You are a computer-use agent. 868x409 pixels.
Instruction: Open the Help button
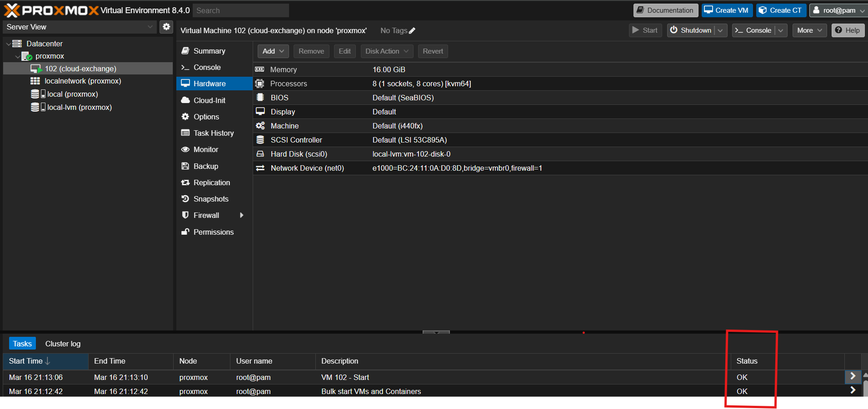(848, 30)
